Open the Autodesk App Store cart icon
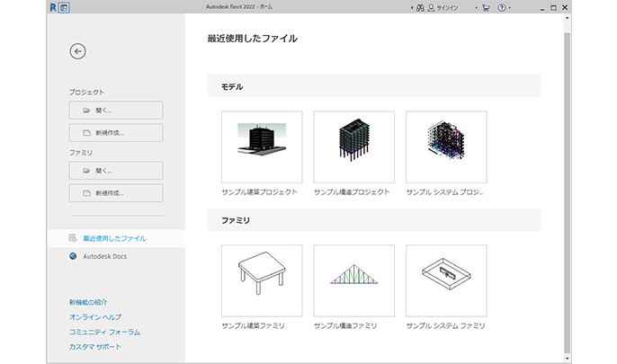The image size is (617, 364). click(x=486, y=7)
